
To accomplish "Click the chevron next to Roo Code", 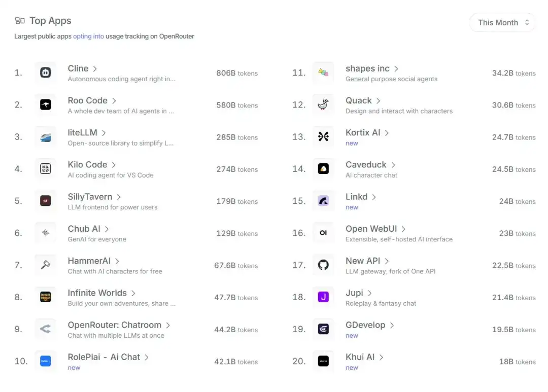I will [x=114, y=100].
